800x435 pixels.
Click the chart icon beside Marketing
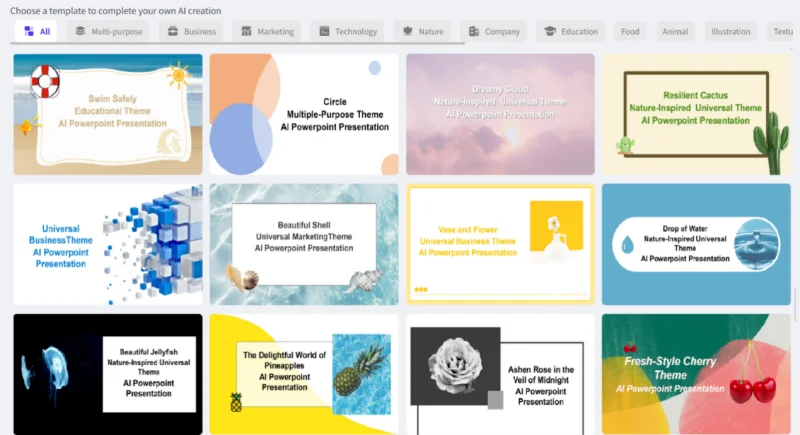(x=246, y=31)
